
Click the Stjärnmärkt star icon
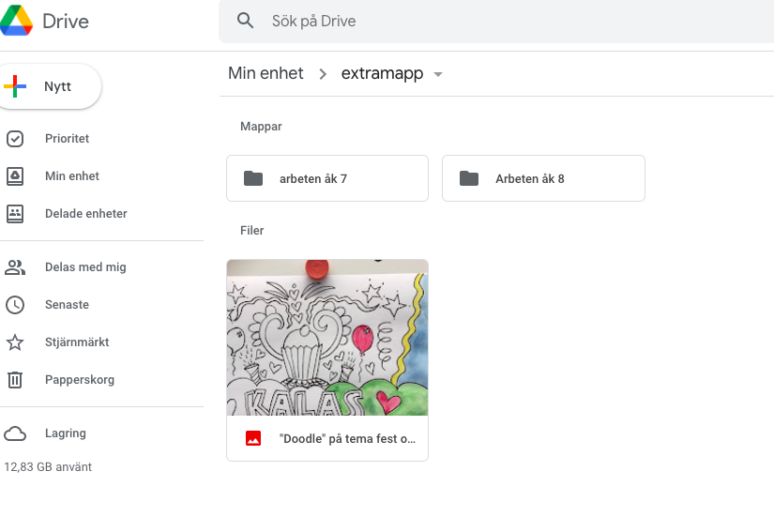pos(15,342)
